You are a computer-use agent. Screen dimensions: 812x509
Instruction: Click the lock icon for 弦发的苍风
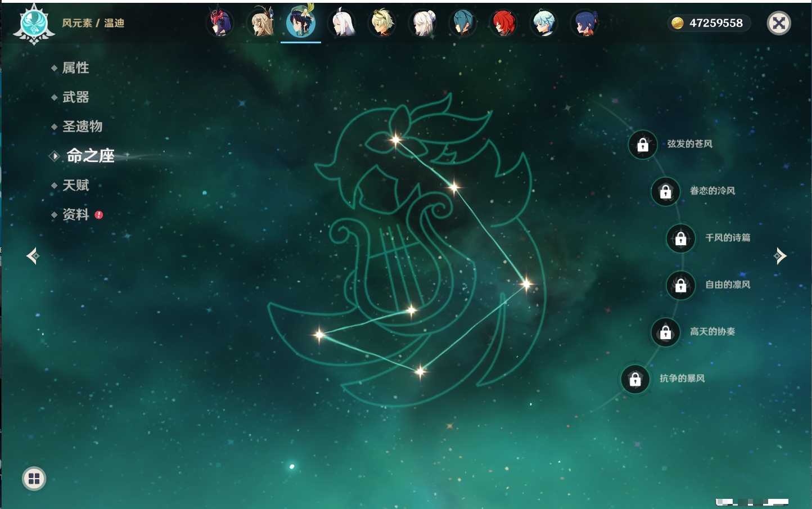pyautogui.click(x=643, y=145)
